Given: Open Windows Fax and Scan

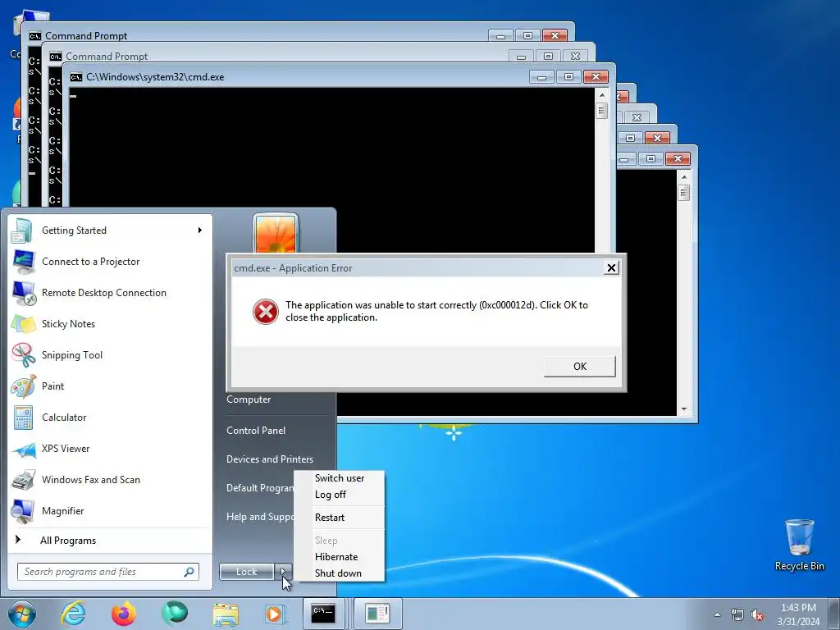Looking at the screenshot, I should [x=110, y=479].
